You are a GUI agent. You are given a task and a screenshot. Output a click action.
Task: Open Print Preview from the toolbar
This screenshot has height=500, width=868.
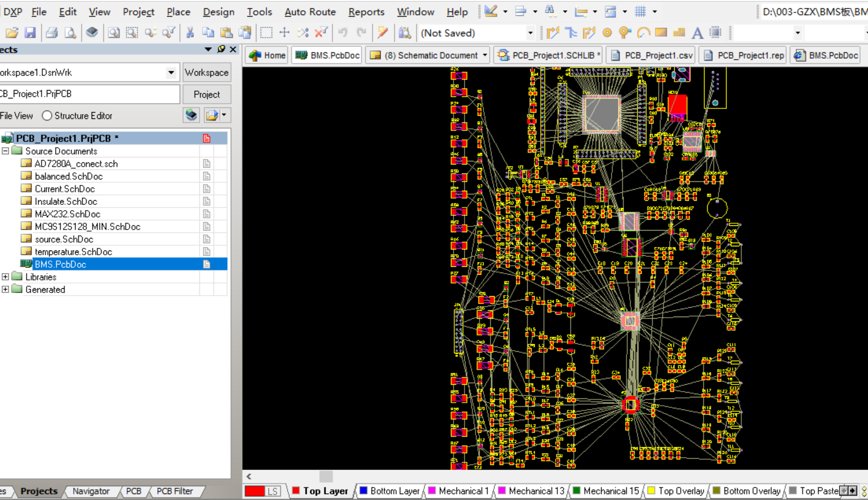(x=70, y=33)
